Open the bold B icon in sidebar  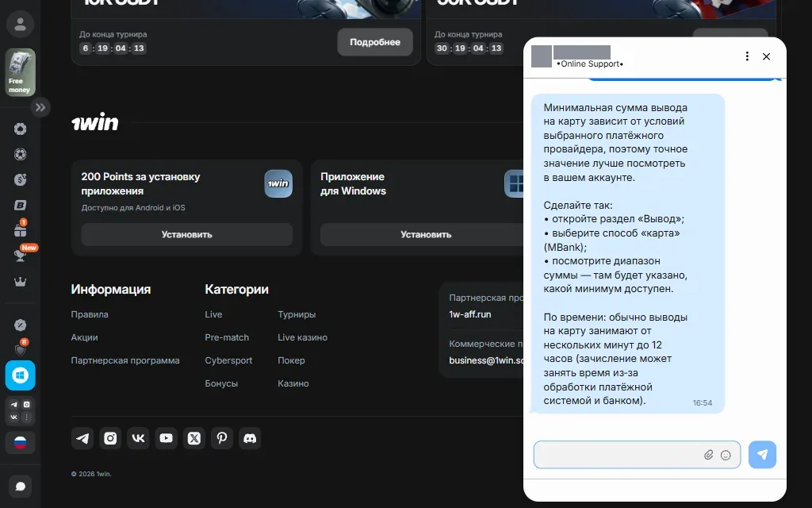point(20,206)
